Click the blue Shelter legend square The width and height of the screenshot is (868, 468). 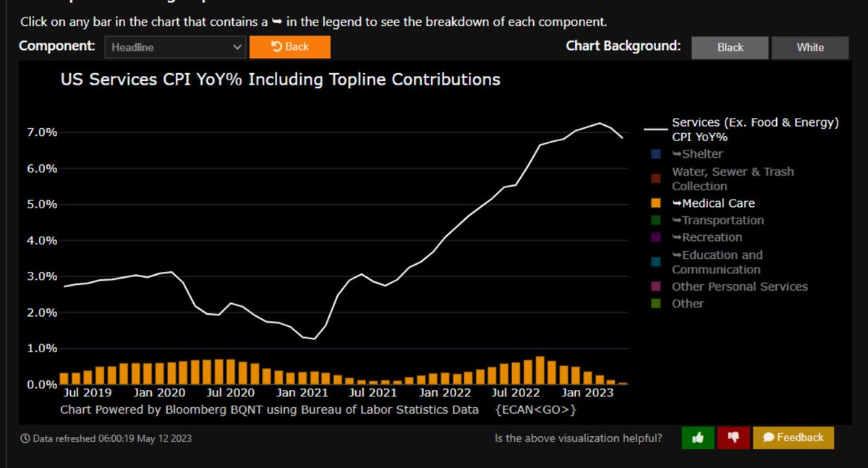pos(657,153)
